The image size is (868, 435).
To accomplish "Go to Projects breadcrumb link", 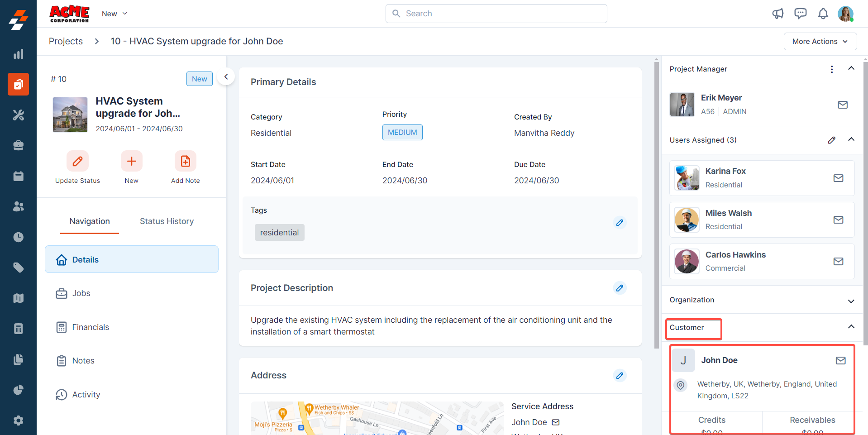I will pyautogui.click(x=66, y=41).
